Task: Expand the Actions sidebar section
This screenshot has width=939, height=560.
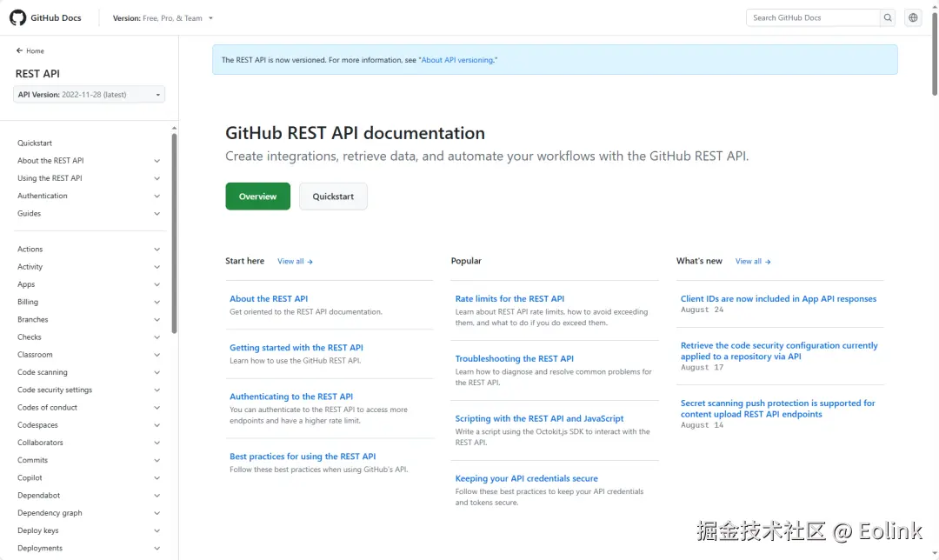Action: (157, 250)
